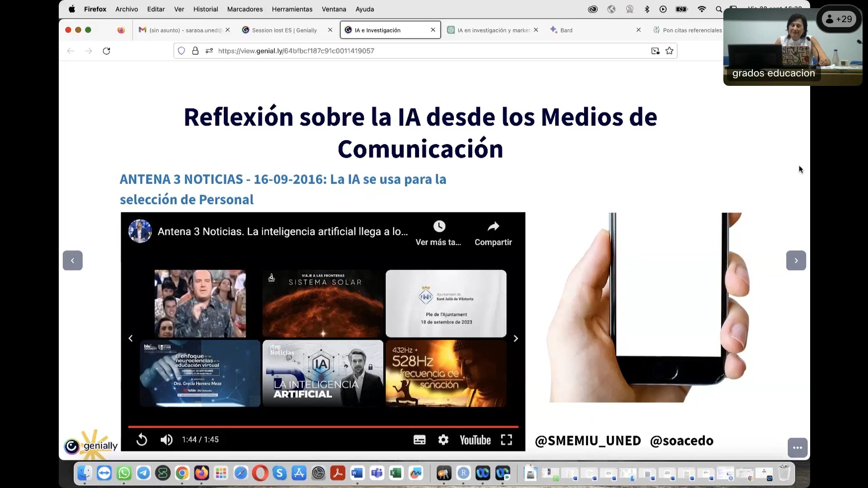Screen dimensions: 868x488
Task: Click the Genially logo
Action: click(x=91, y=446)
